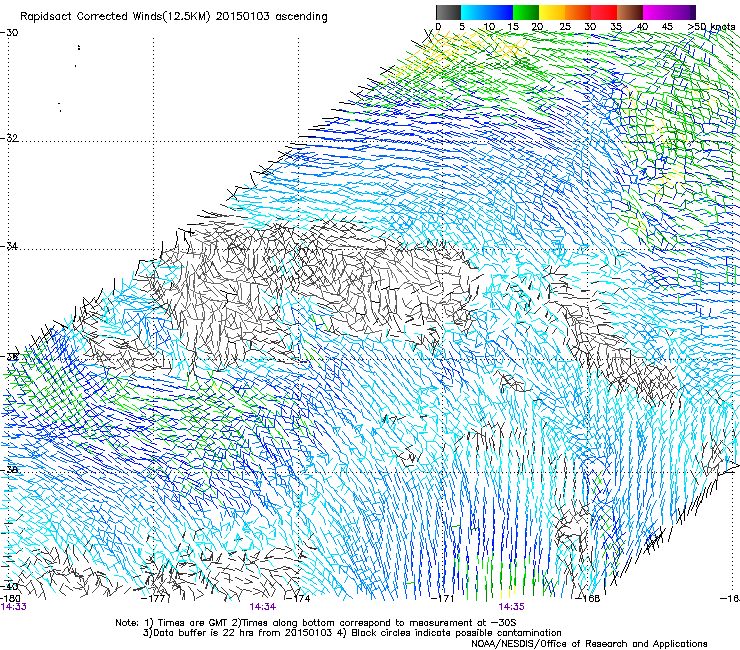
Task: Click the '>50 knots' legend label
Action: pos(711,26)
